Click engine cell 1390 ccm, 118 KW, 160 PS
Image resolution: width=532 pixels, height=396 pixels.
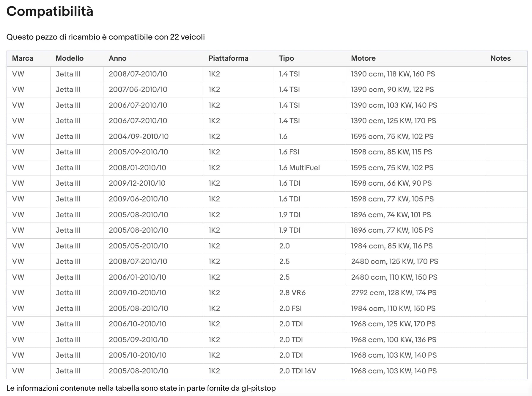pos(393,74)
